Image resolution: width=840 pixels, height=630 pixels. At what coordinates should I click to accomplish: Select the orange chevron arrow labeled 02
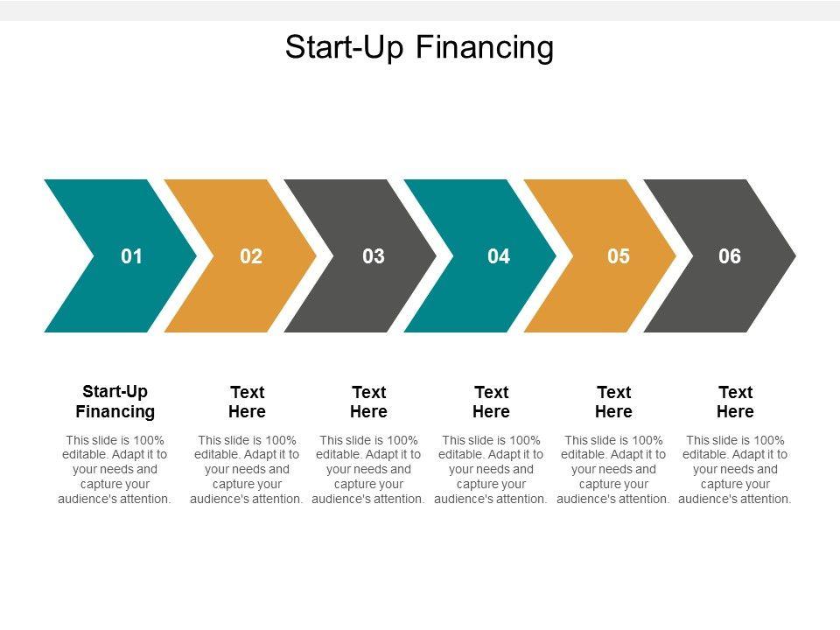(251, 256)
